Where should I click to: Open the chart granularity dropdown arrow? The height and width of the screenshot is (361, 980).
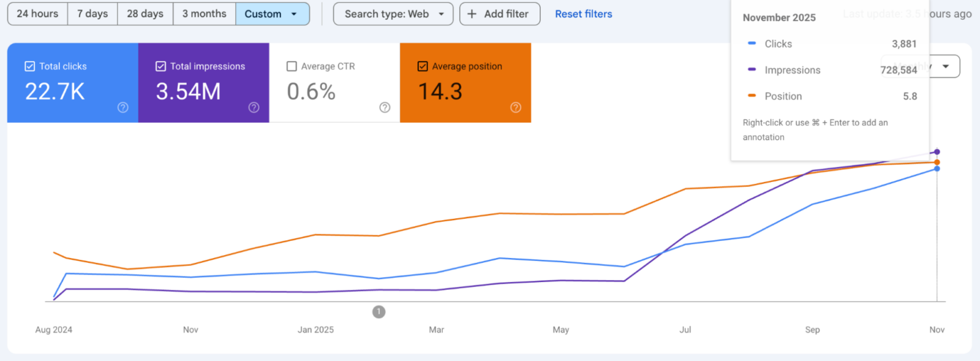[946, 66]
